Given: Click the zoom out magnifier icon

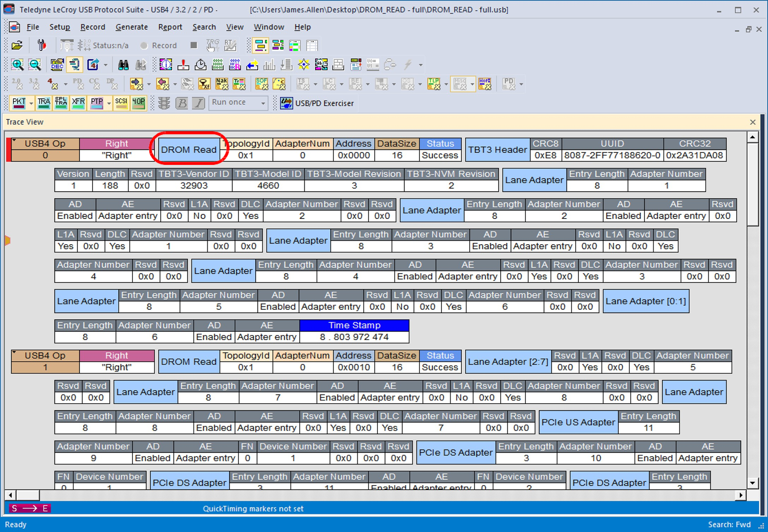Looking at the screenshot, I should tap(35, 64).
